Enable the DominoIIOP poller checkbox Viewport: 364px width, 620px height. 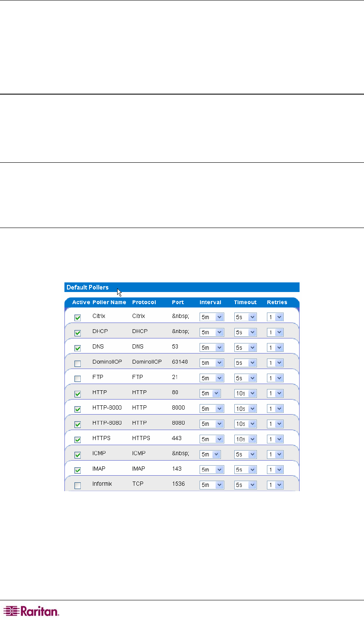(x=77, y=364)
